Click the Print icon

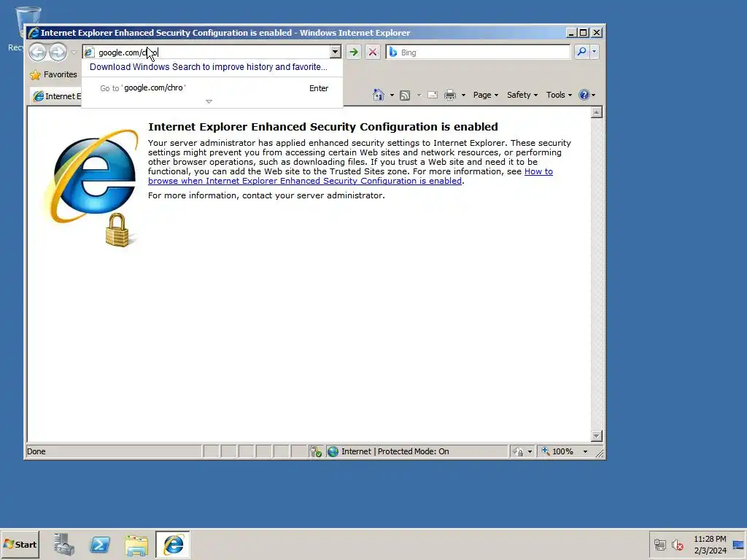click(449, 96)
